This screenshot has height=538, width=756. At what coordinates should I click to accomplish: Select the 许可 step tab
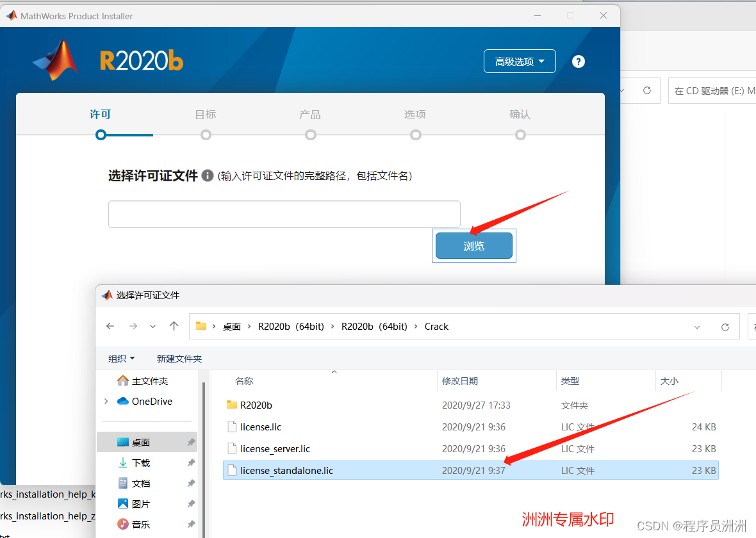101,114
